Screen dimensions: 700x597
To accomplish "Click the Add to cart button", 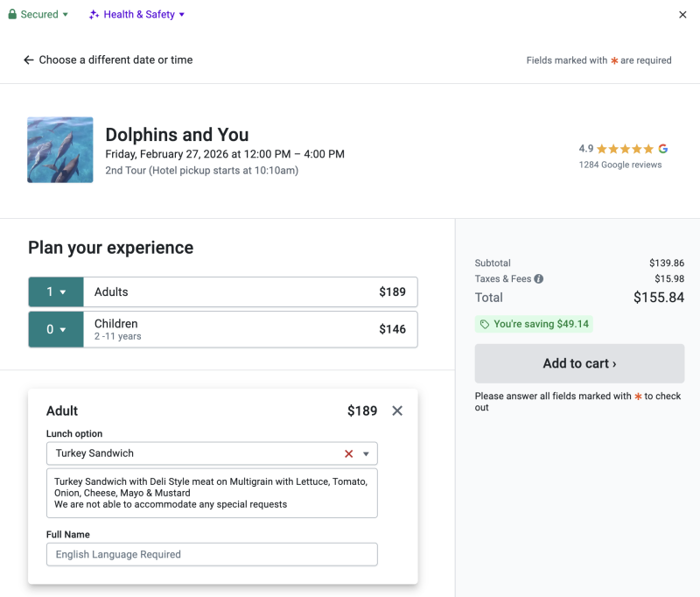I will 579,363.
